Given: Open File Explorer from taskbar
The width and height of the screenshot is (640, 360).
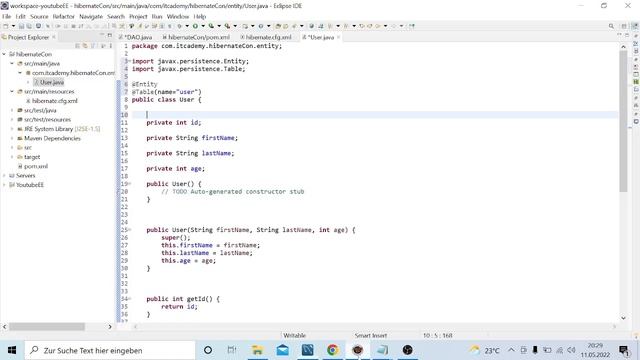Looking at the screenshot, I should coord(257,350).
